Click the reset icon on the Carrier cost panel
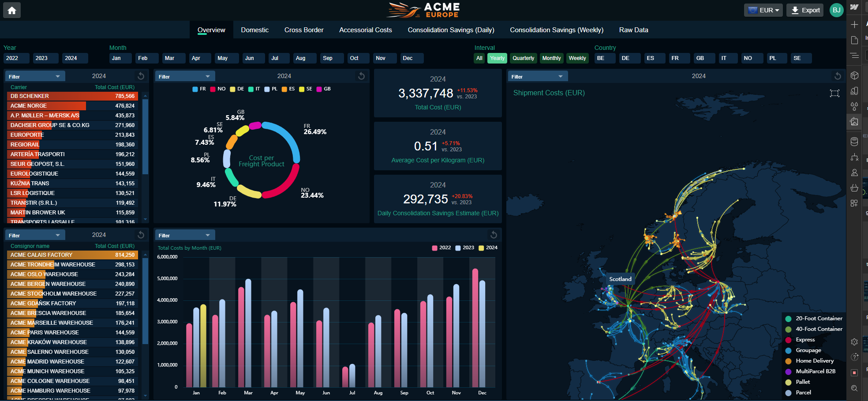Image resolution: width=868 pixels, height=401 pixels. tap(140, 75)
